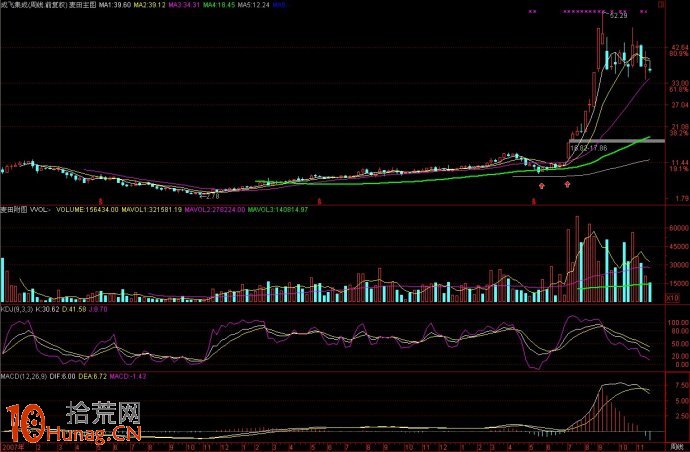Click the 100.00 KDJ axis label
Image resolution: width=690 pixels, height=452 pixels.
coord(679,323)
